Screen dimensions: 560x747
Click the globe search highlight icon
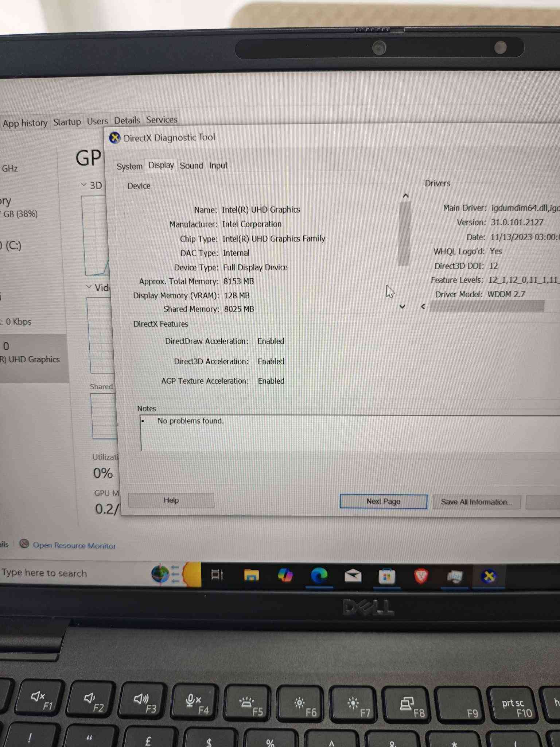pos(160,574)
